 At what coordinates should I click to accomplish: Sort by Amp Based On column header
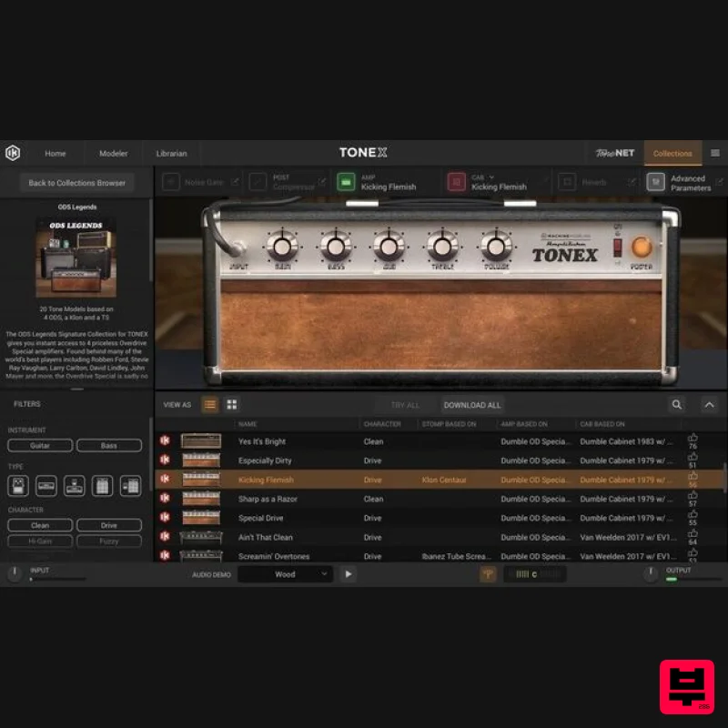tap(524, 424)
